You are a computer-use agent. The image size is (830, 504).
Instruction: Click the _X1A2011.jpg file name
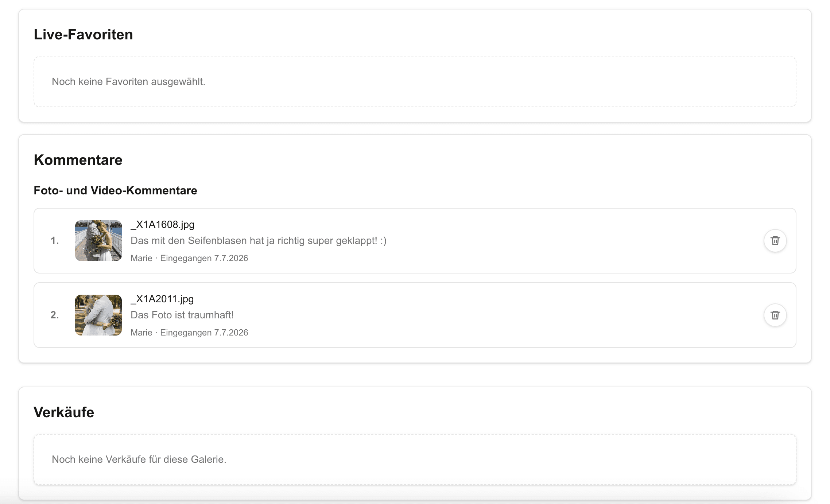(x=162, y=299)
